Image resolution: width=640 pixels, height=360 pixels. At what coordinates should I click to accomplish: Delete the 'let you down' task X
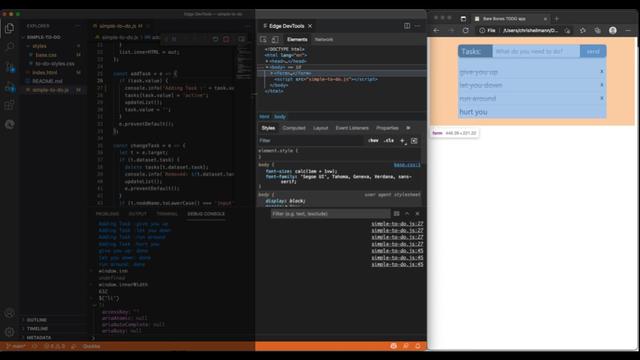tap(601, 85)
